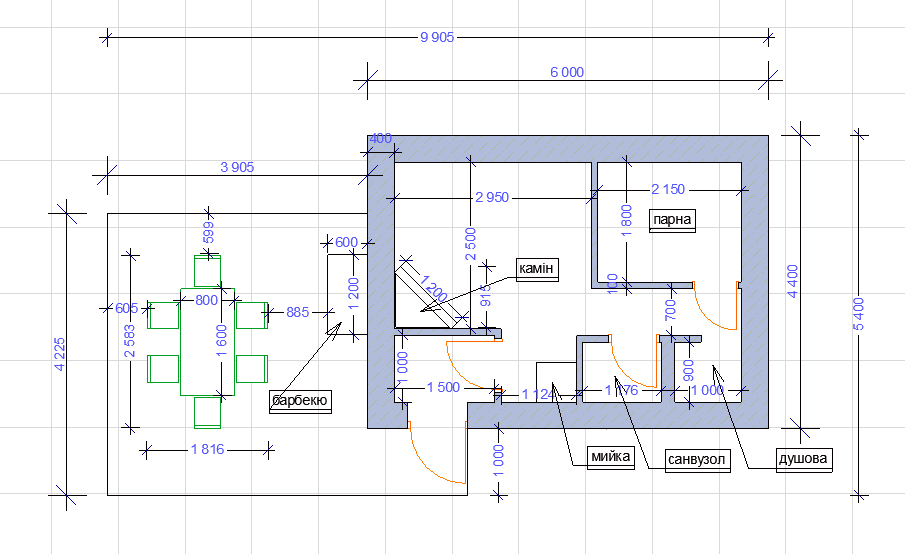Screen dimensions: 905x554
Task: Select the vertical 4 225 dimension
Action: (59, 354)
